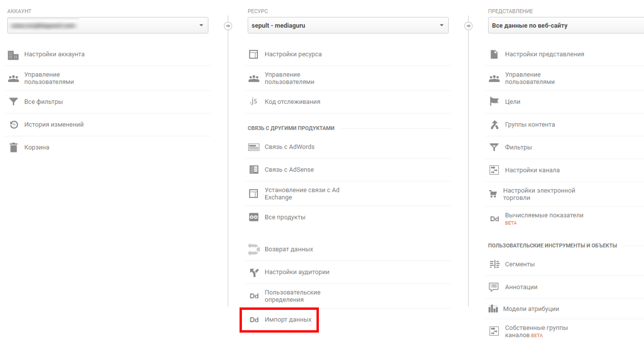Go to Сегменты under user tools
Viewport: 644px width, 342px height.
pyautogui.click(x=520, y=264)
